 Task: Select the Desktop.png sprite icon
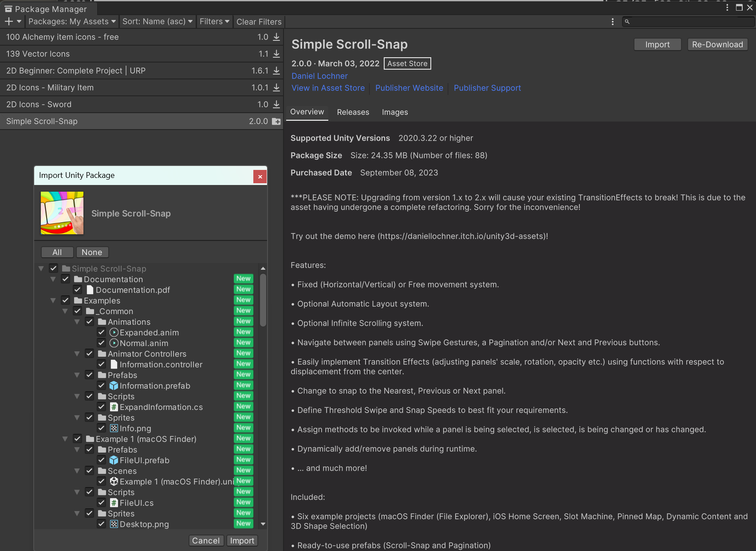[x=114, y=524]
